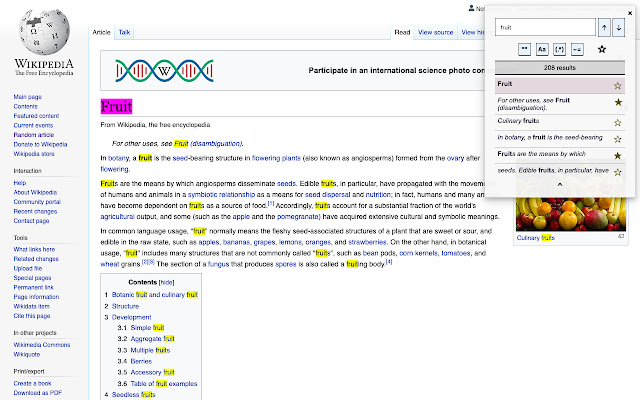
Task: Unstar 'Fruits are the means' result
Action: coord(617,155)
